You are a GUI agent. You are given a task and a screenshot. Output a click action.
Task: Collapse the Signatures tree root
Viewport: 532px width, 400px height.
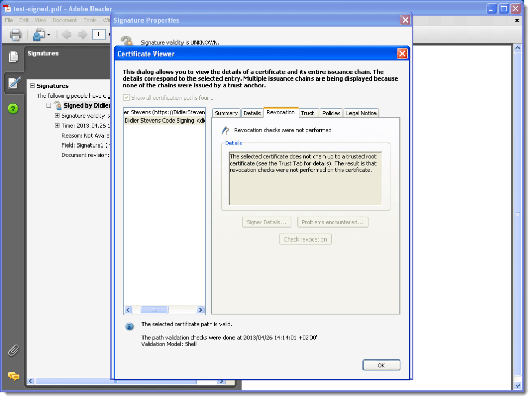point(32,86)
